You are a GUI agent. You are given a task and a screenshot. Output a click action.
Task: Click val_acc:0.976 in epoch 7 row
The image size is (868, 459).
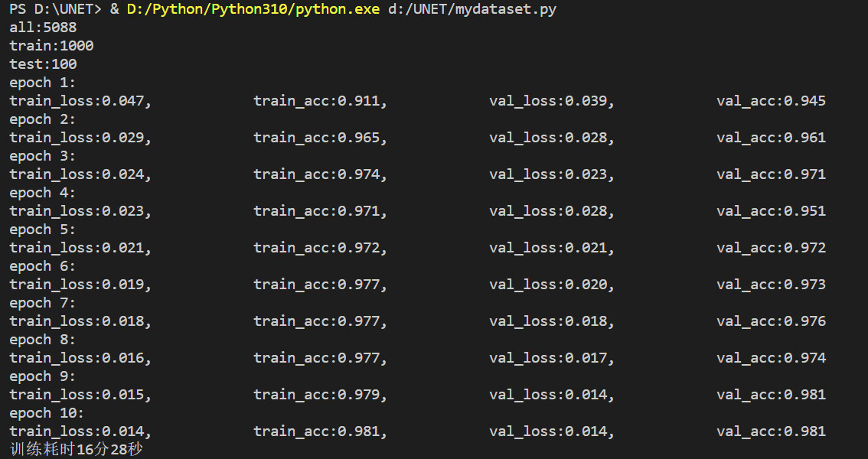point(771,321)
